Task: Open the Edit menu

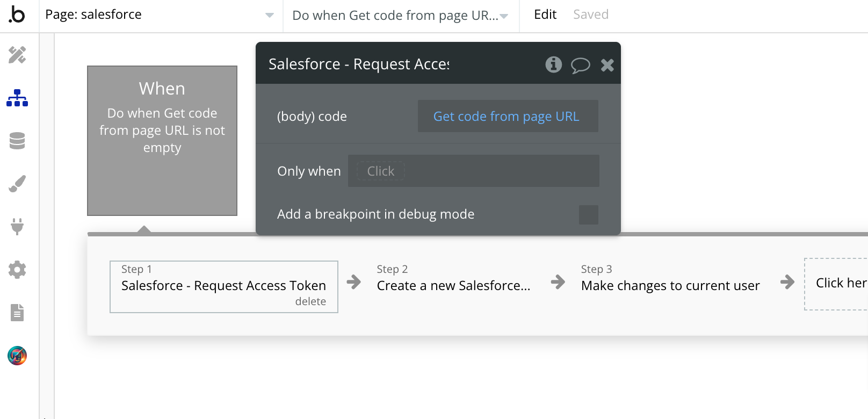Action: coord(545,15)
